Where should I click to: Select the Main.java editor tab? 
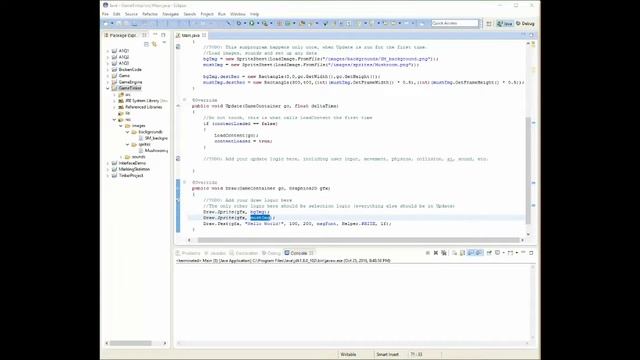[190, 36]
